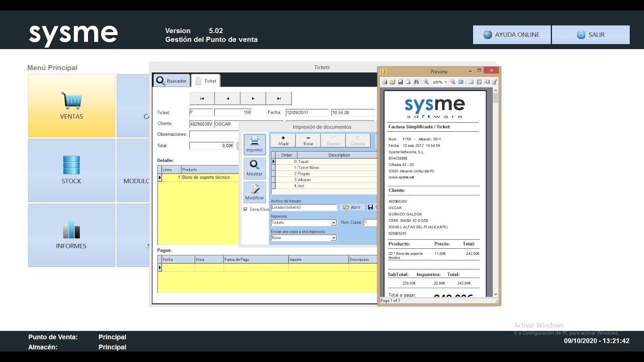This screenshot has height=362, width=644.
Task: Switch to the Buscador tab
Action: (x=172, y=80)
